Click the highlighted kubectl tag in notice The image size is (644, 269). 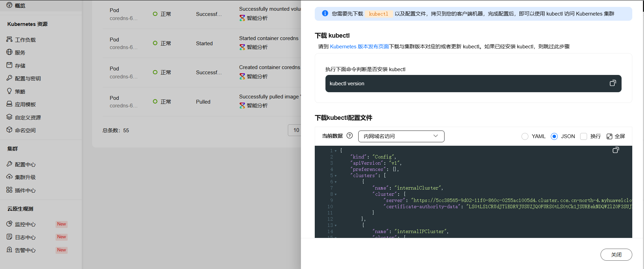[x=379, y=14]
